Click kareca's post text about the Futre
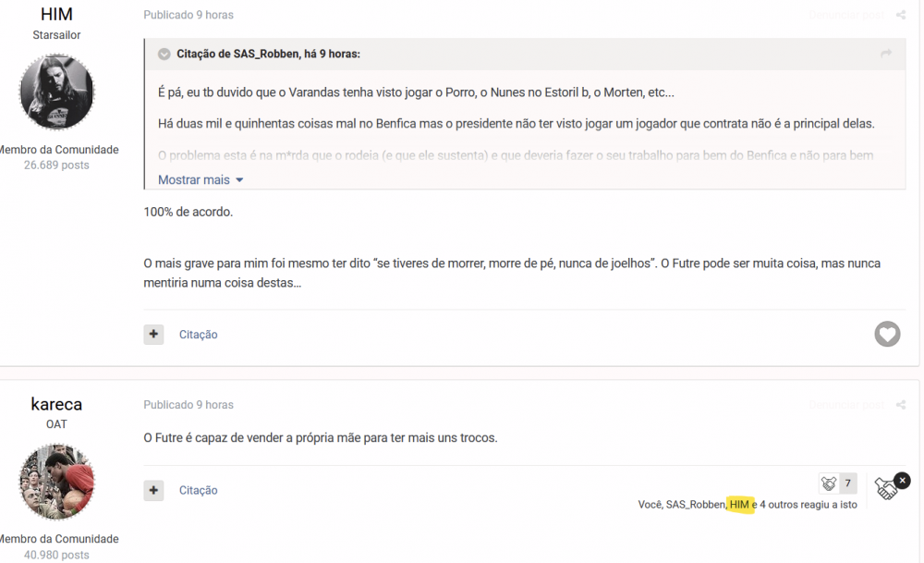 [321, 437]
